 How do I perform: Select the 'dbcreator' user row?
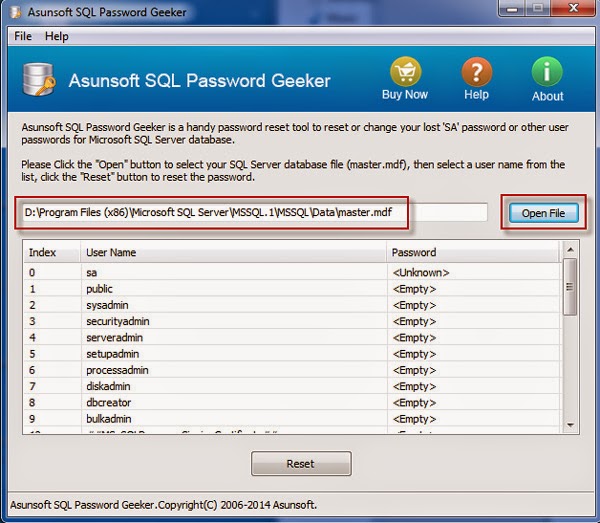click(292, 402)
